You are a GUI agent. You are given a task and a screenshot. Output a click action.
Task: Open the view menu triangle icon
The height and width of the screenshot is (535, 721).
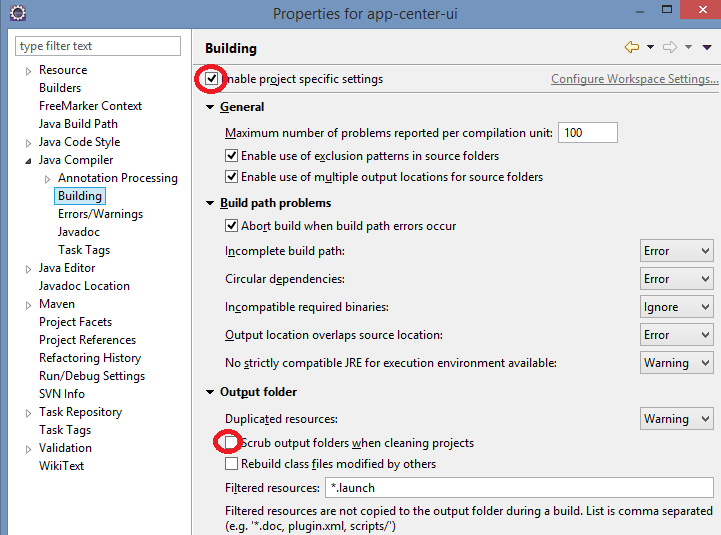707,47
